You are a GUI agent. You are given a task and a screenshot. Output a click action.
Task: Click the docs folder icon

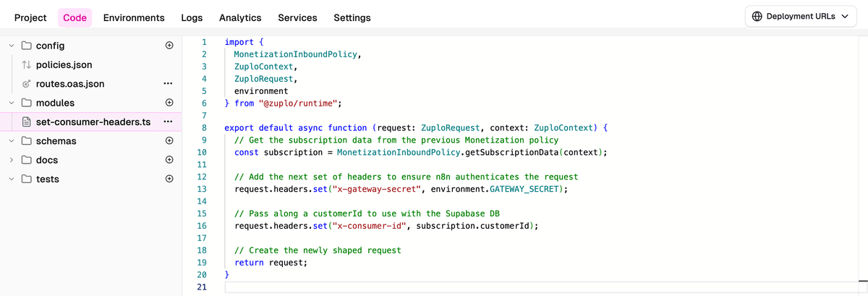pyautogui.click(x=26, y=160)
